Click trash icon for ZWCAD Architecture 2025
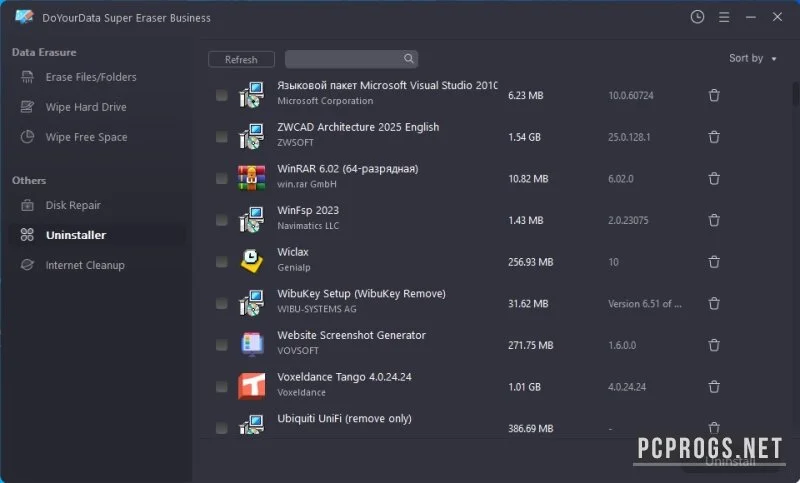The width and height of the screenshot is (800, 483). click(714, 137)
